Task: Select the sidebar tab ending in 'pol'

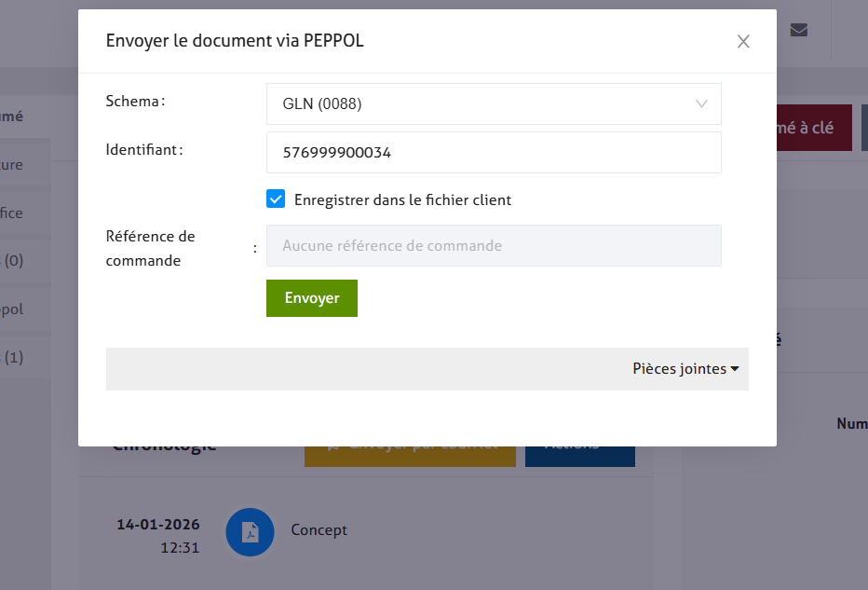Action: pyautogui.click(x=13, y=309)
